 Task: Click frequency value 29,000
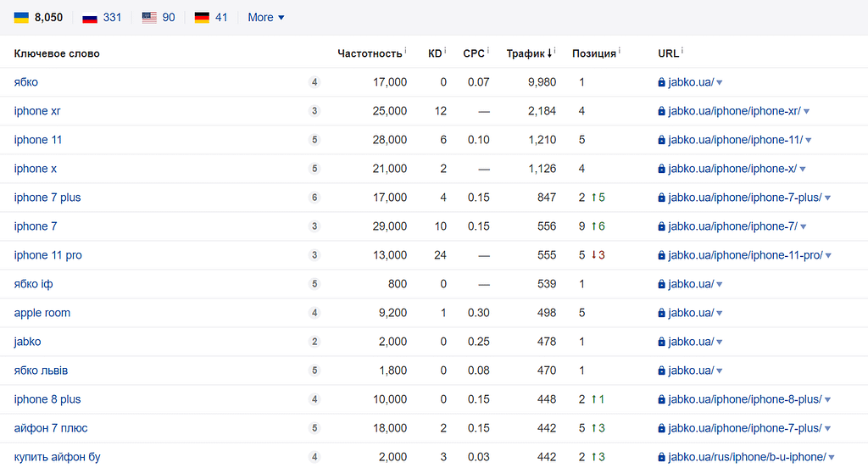pos(390,226)
